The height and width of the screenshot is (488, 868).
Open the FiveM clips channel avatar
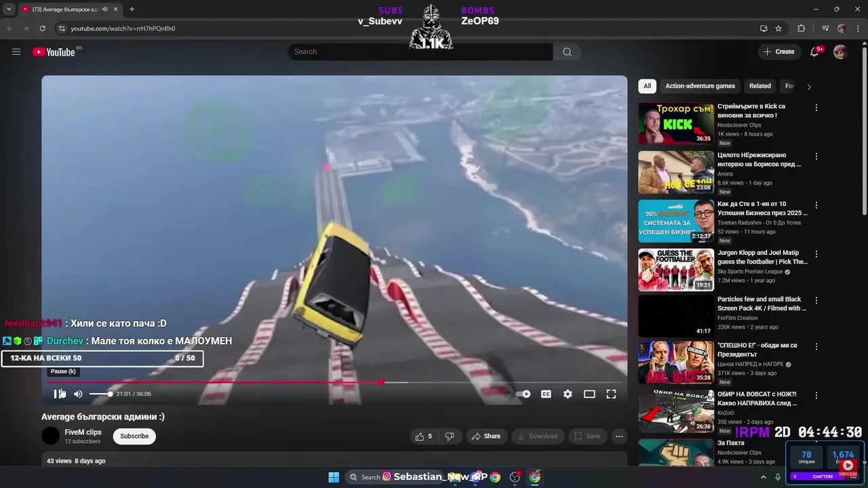click(51, 436)
